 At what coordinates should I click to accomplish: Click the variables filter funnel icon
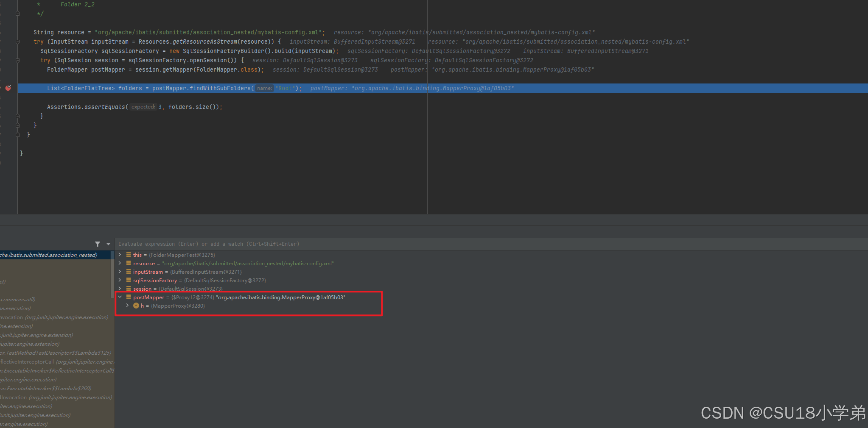tap(98, 244)
